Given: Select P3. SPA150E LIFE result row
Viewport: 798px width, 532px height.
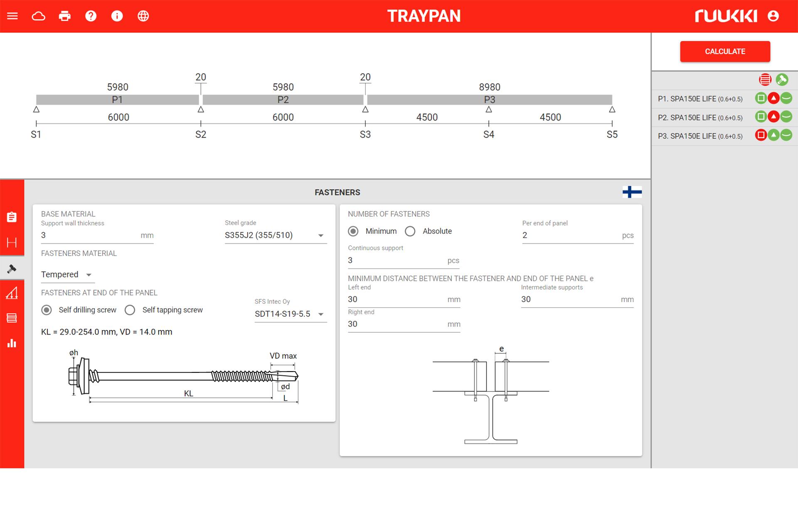Looking at the screenshot, I should (725, 136).
